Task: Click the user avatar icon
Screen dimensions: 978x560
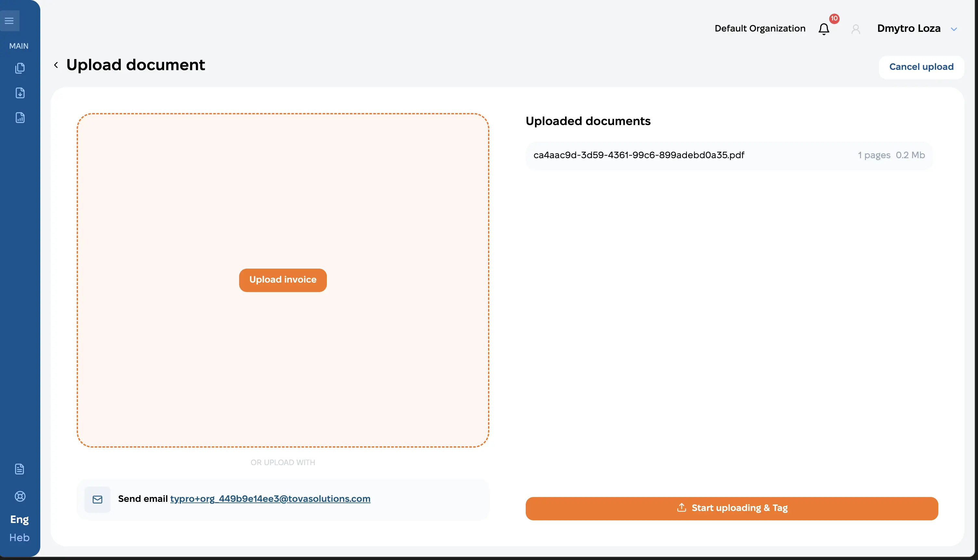Action: pyautogui.click(x=856, y=29)
